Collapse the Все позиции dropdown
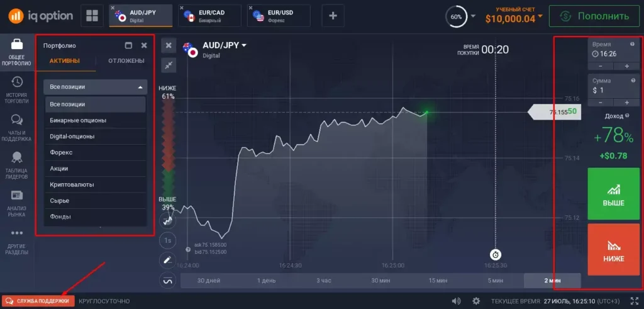The width and height of the screenshot is (644, 309). pyautogui.click(x=96, y=87)
